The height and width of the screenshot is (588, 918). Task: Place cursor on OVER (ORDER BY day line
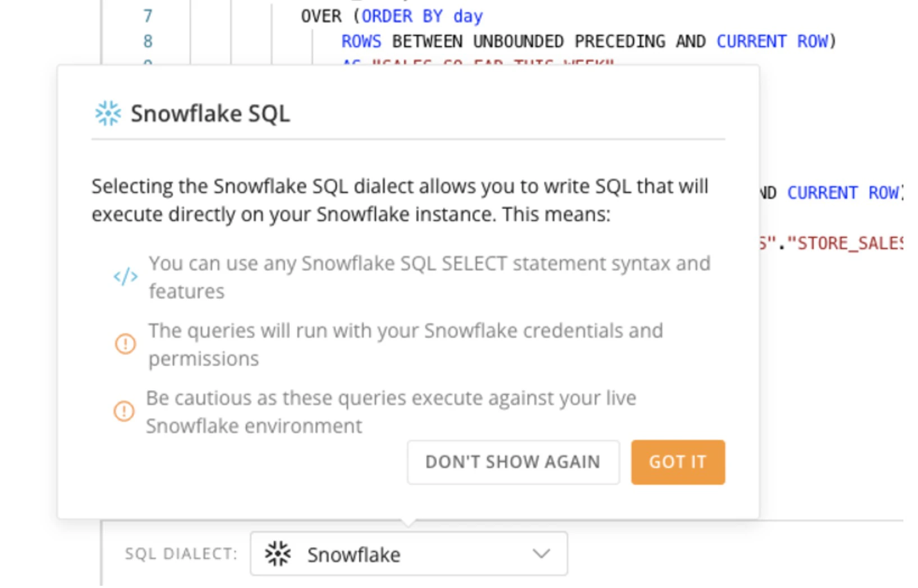click(x=392, y=16)
